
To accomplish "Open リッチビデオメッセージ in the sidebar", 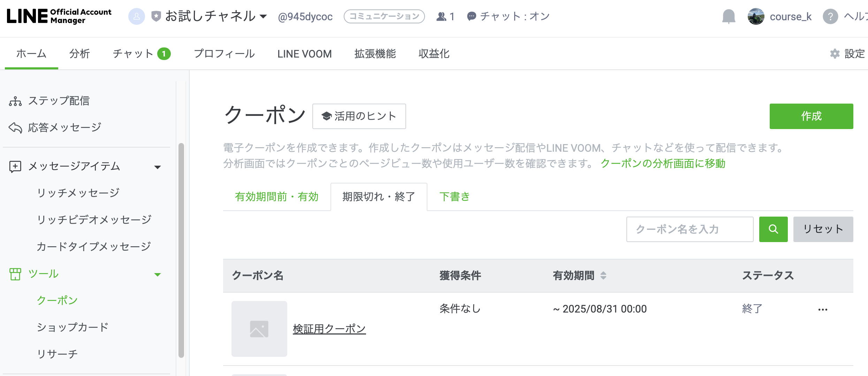I will click(94, 220).
